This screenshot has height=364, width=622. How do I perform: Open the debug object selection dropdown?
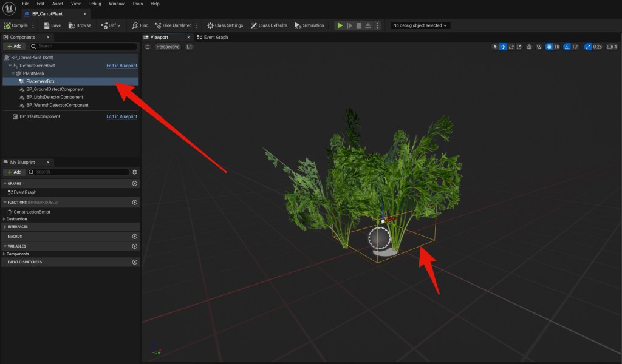pyautogui.click(x=420, y=25)
